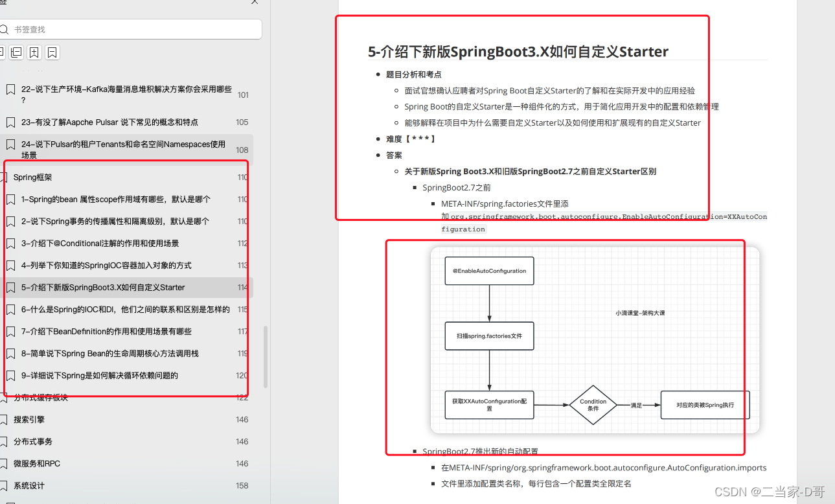Click the magnifier icon in bookmark search
Viewport: 835px width, 504px height.
[5, 29]
